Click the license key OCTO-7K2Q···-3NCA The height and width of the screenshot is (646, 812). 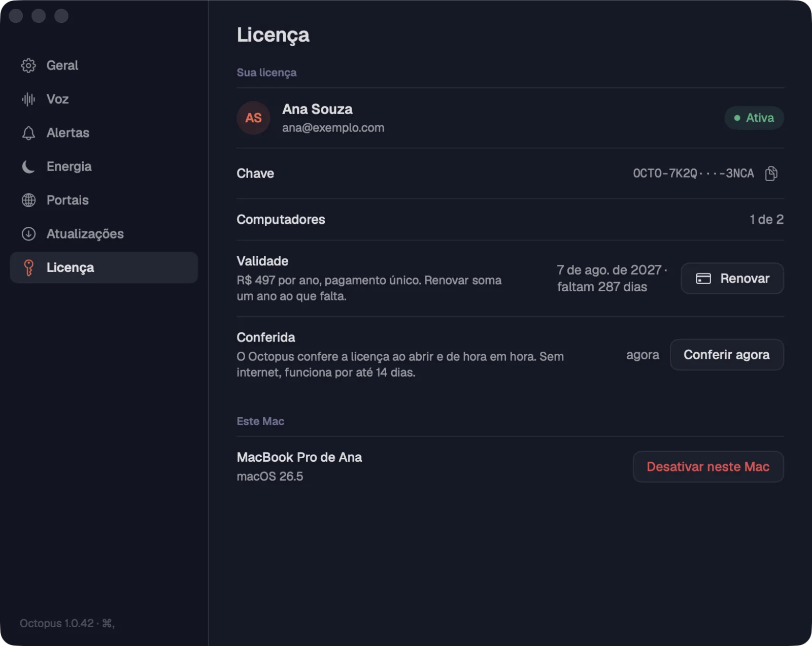693,174
